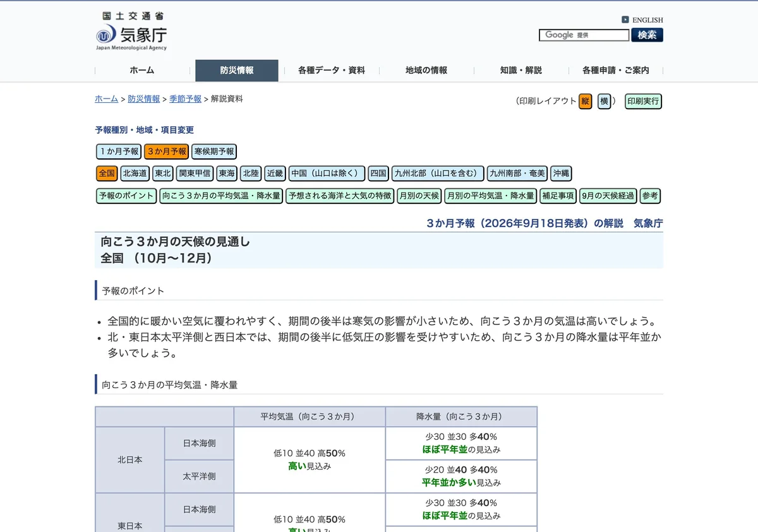Jump to the 参考 section

tap(650, 196)
